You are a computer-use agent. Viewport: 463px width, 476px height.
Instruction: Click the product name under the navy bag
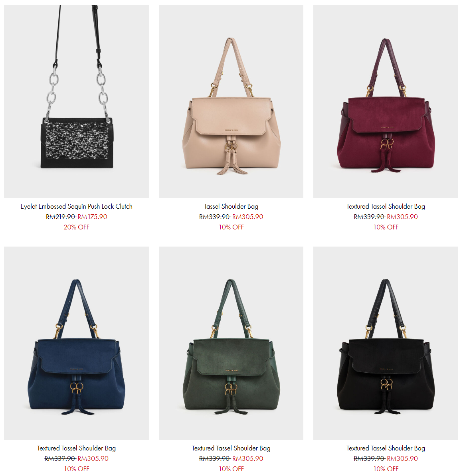77,448
